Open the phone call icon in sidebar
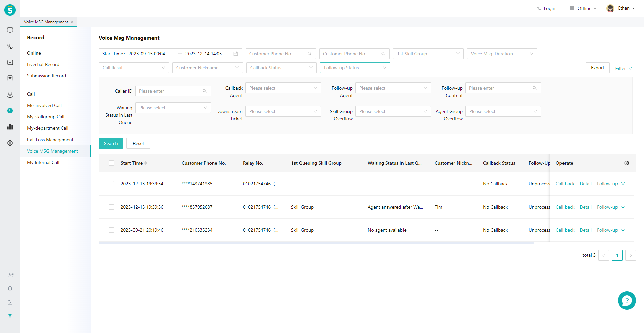The image size is (644, 333). [x=10, y=46]
